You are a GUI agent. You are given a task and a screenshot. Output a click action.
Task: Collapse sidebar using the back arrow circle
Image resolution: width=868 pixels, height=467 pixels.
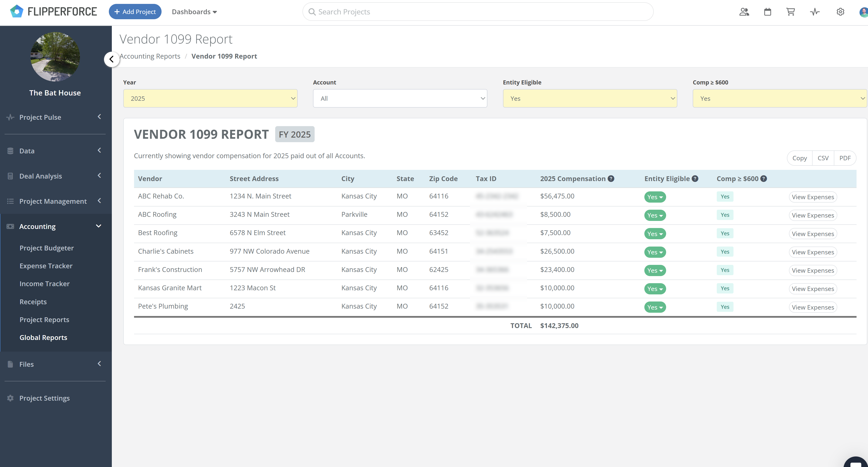[x=112, y=59]
